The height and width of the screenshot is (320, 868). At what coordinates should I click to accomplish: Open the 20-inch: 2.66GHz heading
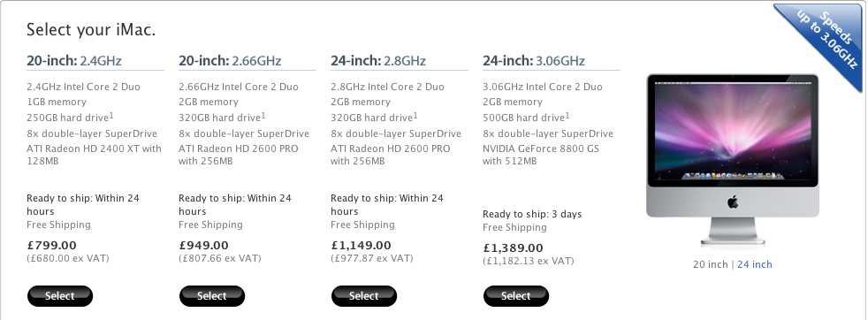click(230, 60)
